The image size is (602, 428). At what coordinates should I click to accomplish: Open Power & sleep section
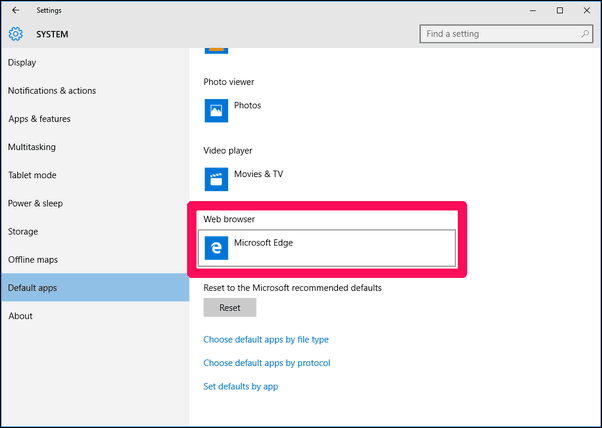click(36, 203)
